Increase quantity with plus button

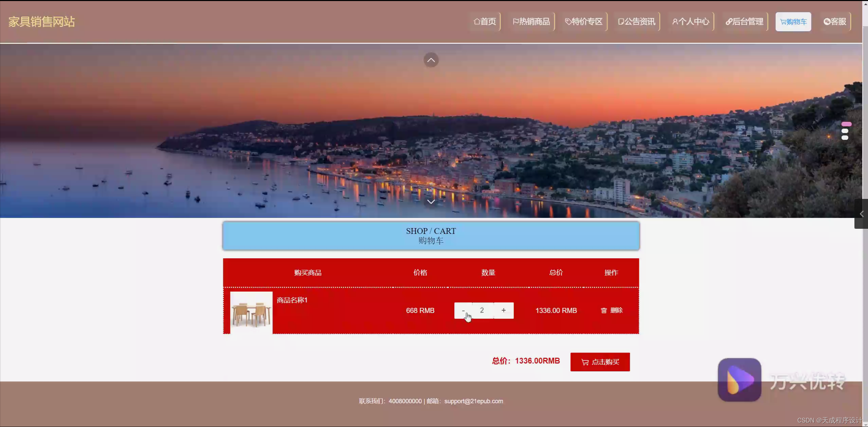[x=504, y=311]
